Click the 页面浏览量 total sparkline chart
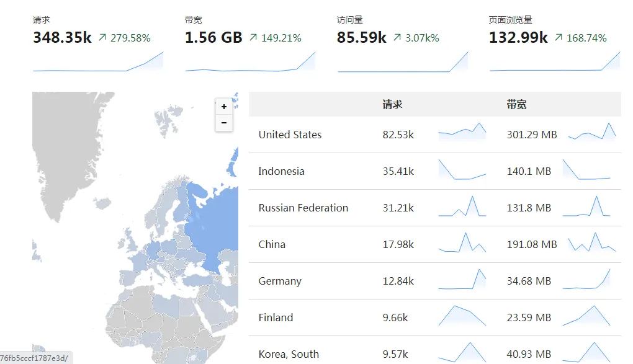The height and width of the screenshot is (364, 633). click(555, 62)
